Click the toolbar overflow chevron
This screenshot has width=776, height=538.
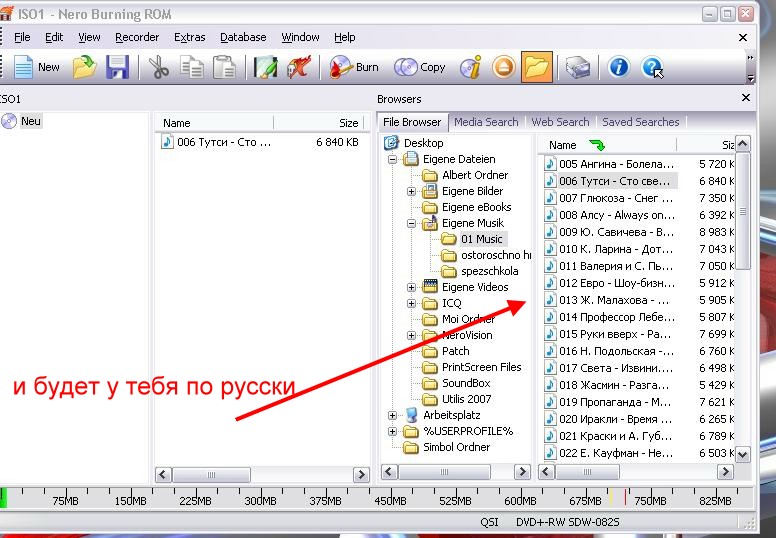[x=750, y=58]
